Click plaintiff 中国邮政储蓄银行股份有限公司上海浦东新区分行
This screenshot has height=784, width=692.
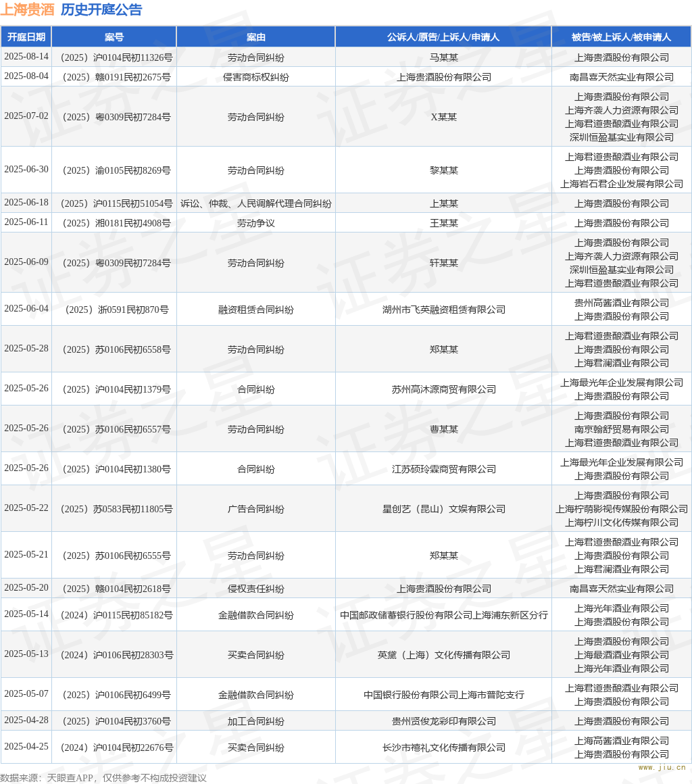444,616
